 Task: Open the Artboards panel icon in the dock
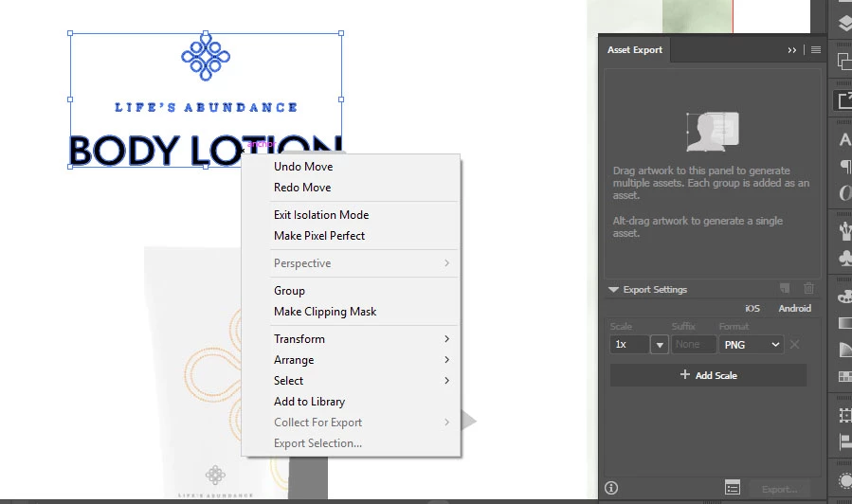[845, 61]
